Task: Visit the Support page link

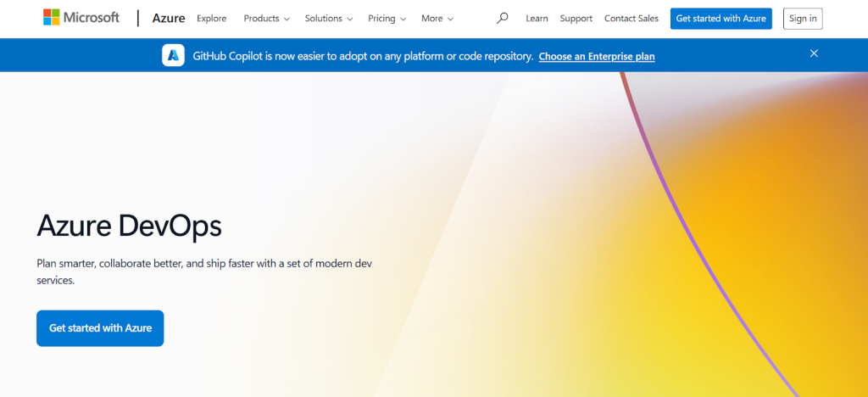Action: (576, 19)
